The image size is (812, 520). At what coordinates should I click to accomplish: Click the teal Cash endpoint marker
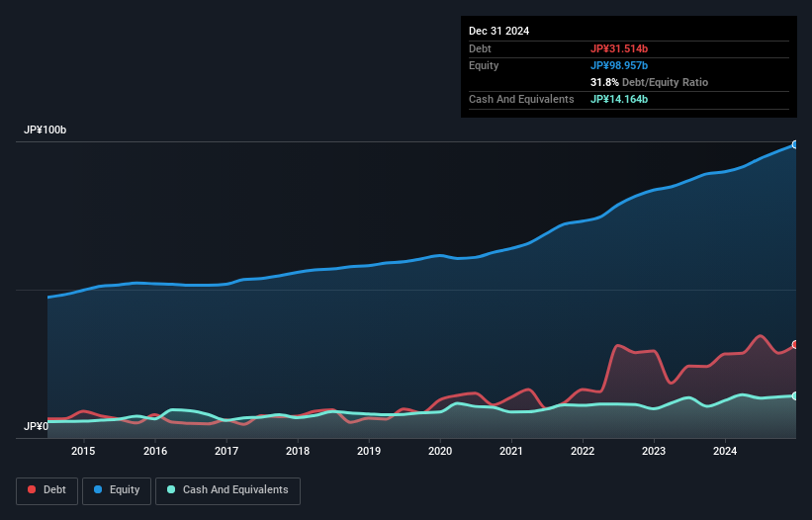click(x=795, y=395)
